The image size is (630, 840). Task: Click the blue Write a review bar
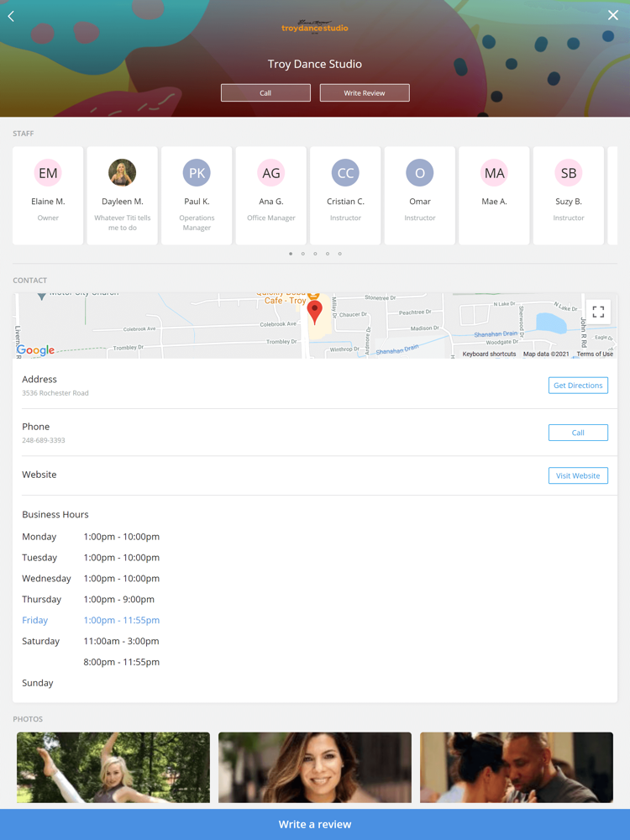315,825
